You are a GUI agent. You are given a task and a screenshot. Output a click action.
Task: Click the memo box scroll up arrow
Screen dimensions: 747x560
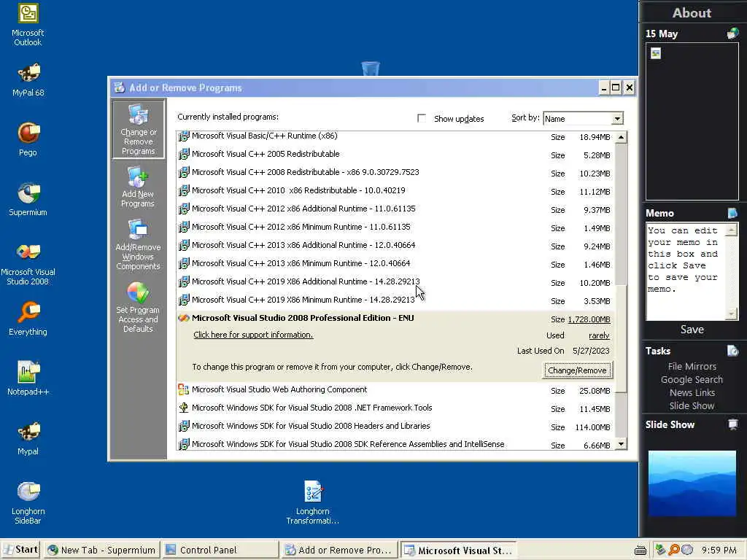pos(731,230)
